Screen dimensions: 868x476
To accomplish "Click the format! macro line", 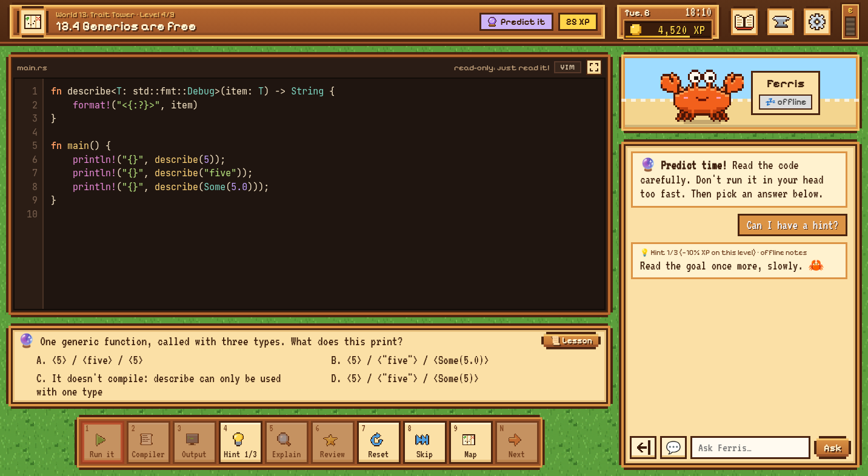I will [x=135, y=105].
